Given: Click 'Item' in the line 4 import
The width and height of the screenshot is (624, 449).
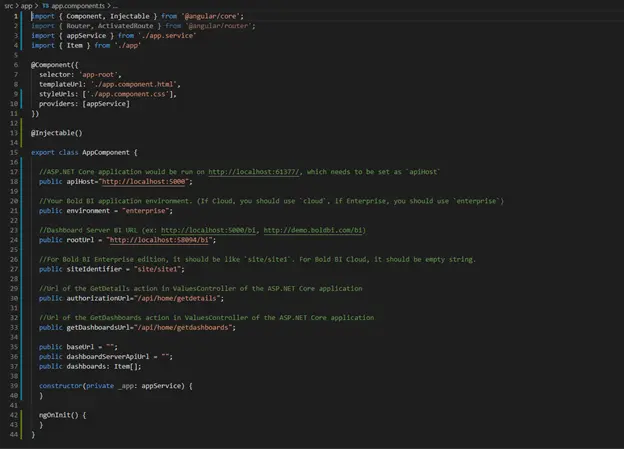Looking at the screenshot, I should (x=74, y=45).
